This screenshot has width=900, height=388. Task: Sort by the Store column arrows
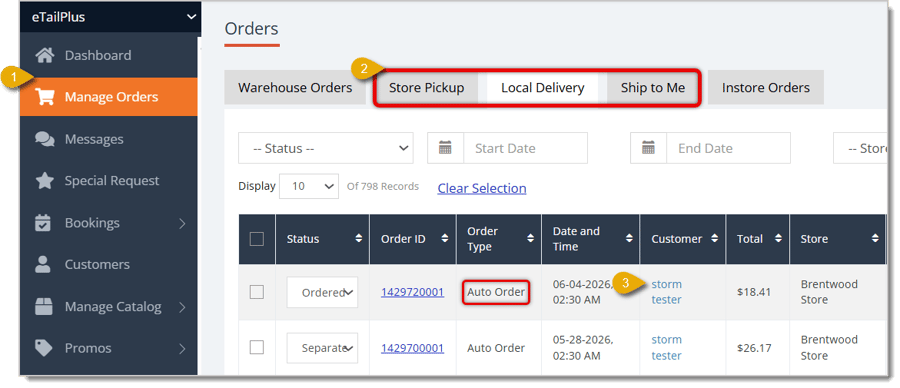[875, 239]
